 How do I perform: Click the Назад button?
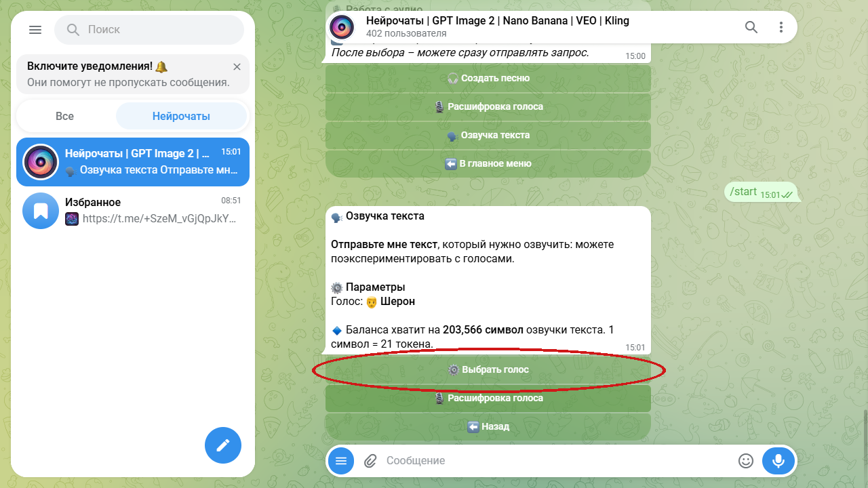pos(488,427)
